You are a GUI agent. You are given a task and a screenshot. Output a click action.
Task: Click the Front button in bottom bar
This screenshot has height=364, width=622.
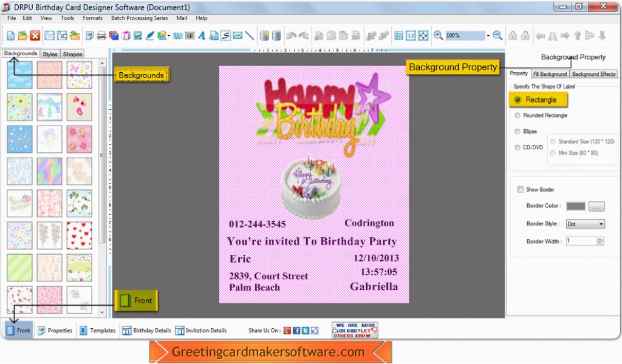click(19, 331)
